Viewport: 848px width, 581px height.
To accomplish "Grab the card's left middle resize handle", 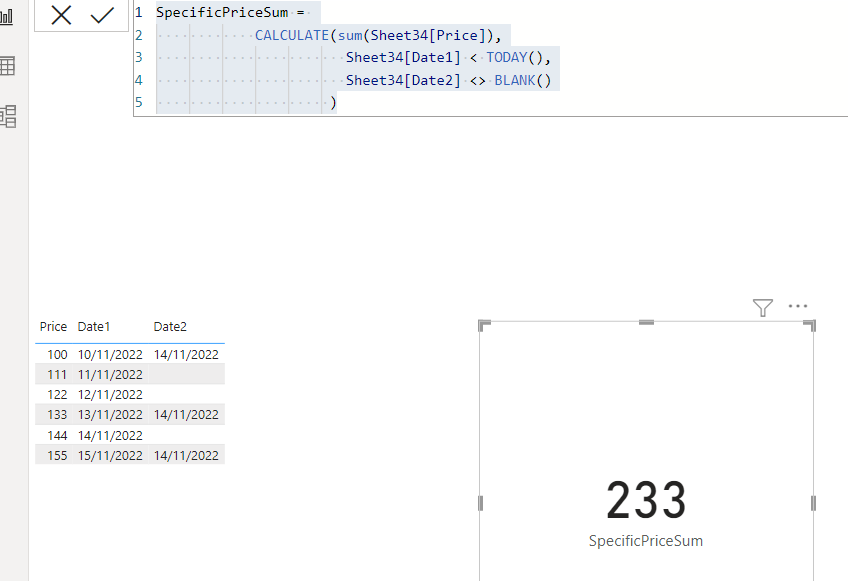I will pyautogui.click(x=481, y=503).
